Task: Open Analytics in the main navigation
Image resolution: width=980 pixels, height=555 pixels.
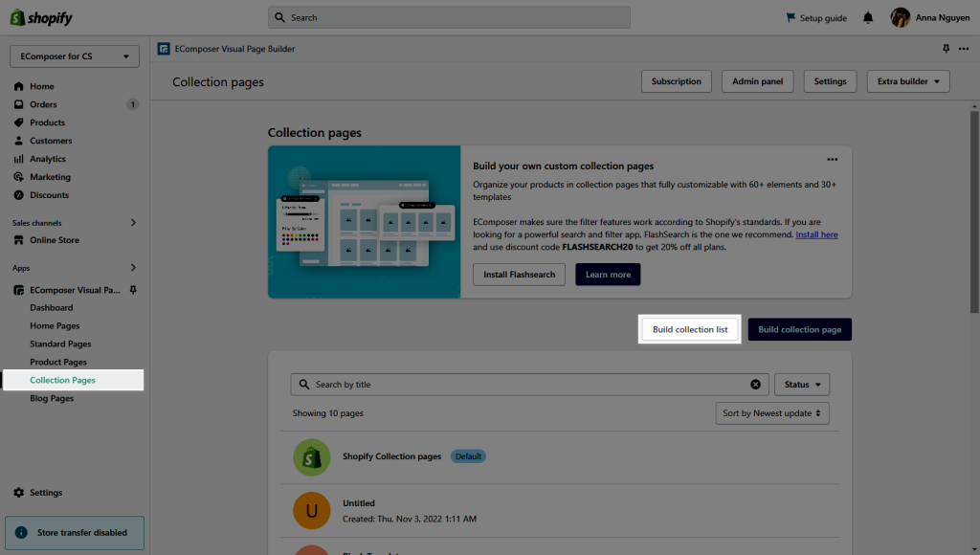Action: tap(48, 159)
